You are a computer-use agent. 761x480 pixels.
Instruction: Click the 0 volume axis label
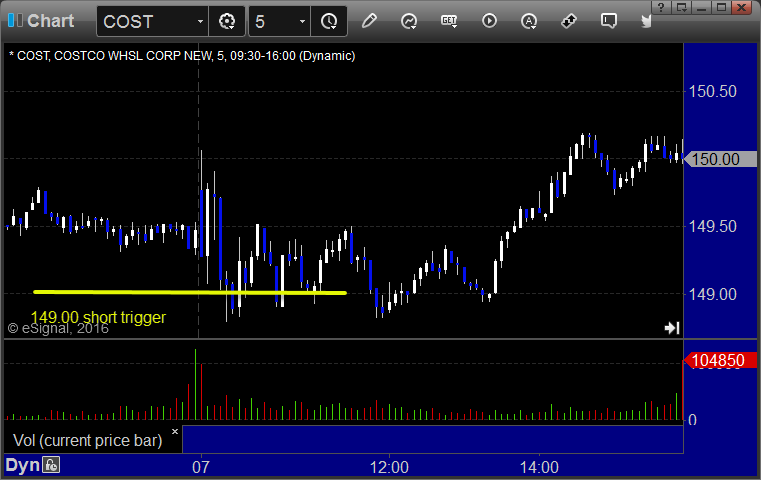tap(693, 420)
